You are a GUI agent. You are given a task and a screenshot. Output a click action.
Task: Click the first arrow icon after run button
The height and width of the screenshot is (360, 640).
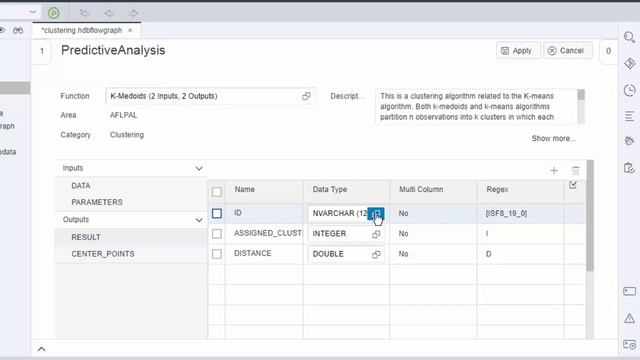84,13
